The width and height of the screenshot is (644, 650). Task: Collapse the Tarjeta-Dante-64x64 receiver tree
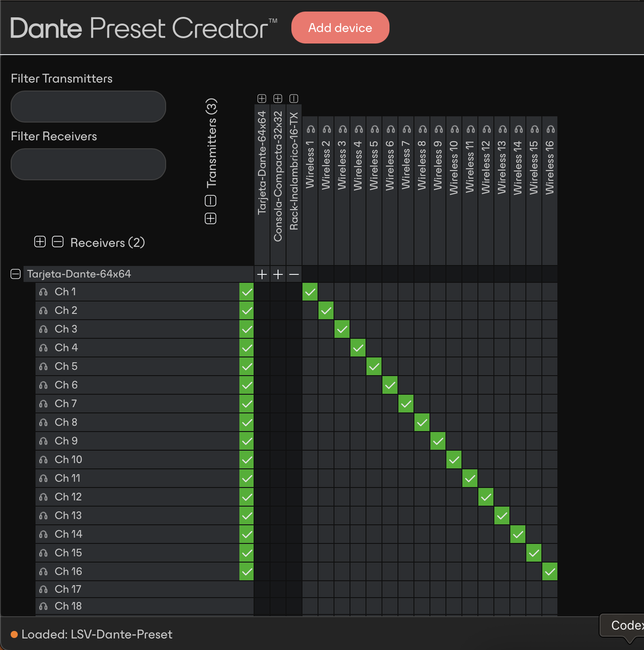[x=16, y=274]
